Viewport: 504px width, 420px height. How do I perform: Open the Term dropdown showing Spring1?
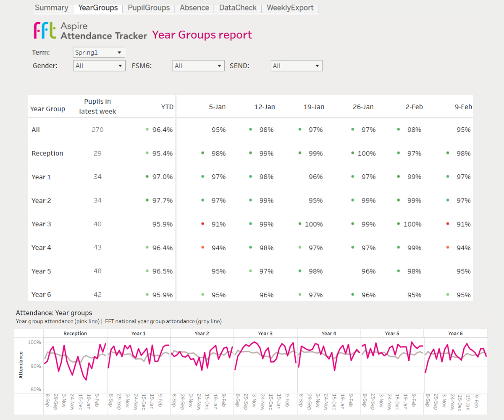point(99,52)
